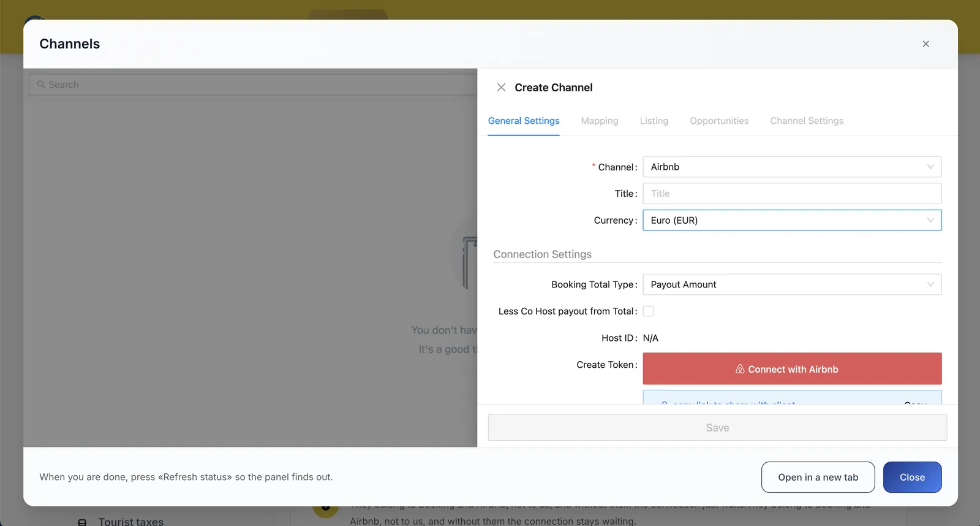Open the Opportunities tab
Viewport: 980px width, 526px height.
tap(719, 121)
